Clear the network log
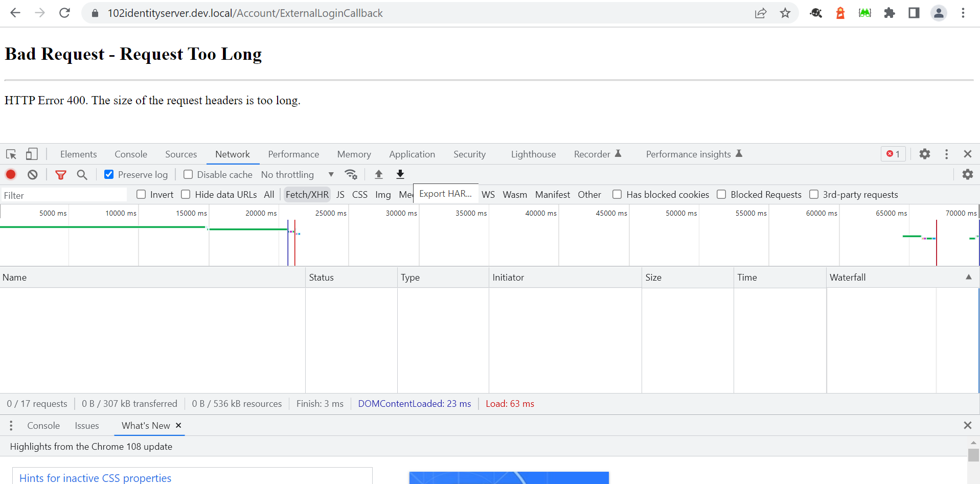Screen dimensions: 980x484 coord(33,174)
